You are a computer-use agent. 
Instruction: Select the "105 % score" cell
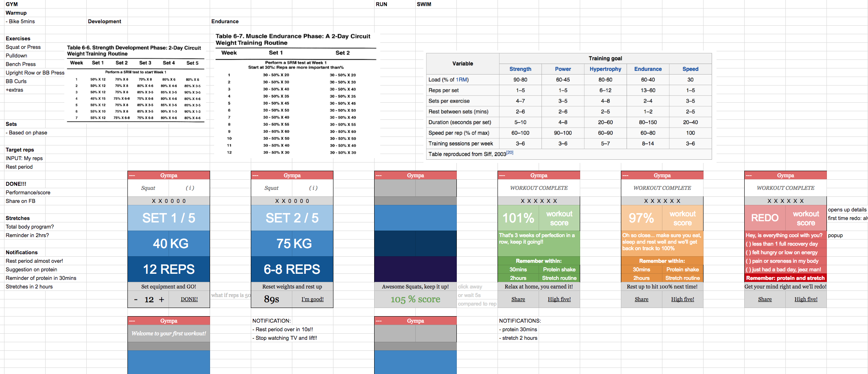[415, 299]
